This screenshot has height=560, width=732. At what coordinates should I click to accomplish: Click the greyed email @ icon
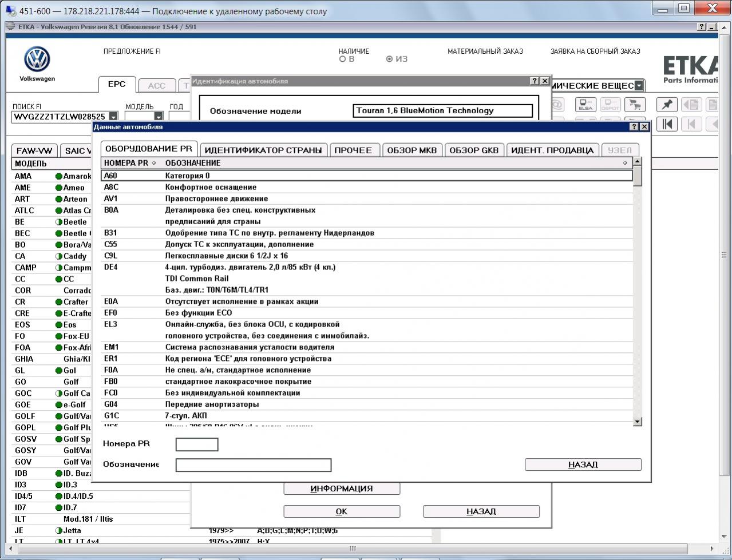(x=557, y=105)
